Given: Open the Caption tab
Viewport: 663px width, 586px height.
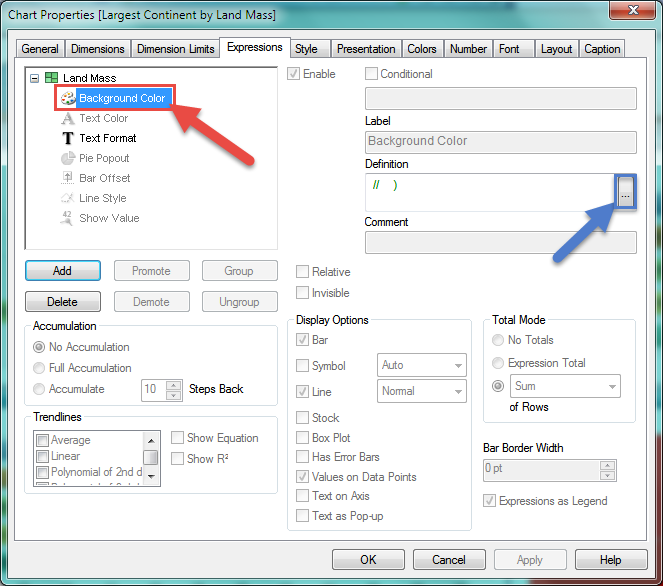Looking at the screenshot, I should [x=602, y=49].
